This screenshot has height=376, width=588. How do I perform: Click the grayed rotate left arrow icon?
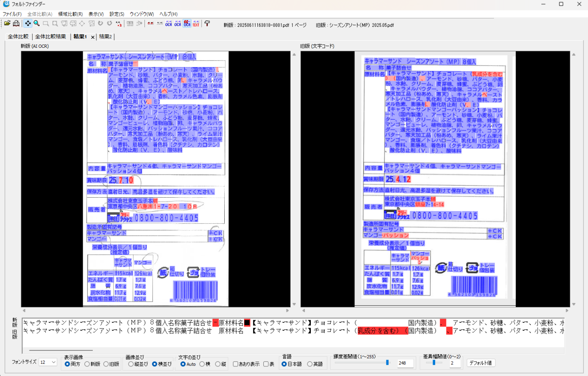click(x=101, y=23)
